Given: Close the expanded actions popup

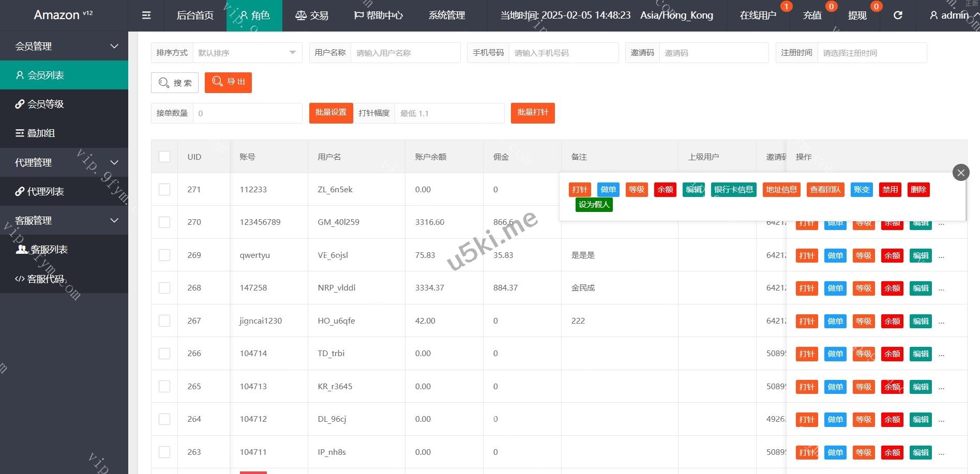Looking at the screenshot, I should pyautogui.click(x=960, y=173).
